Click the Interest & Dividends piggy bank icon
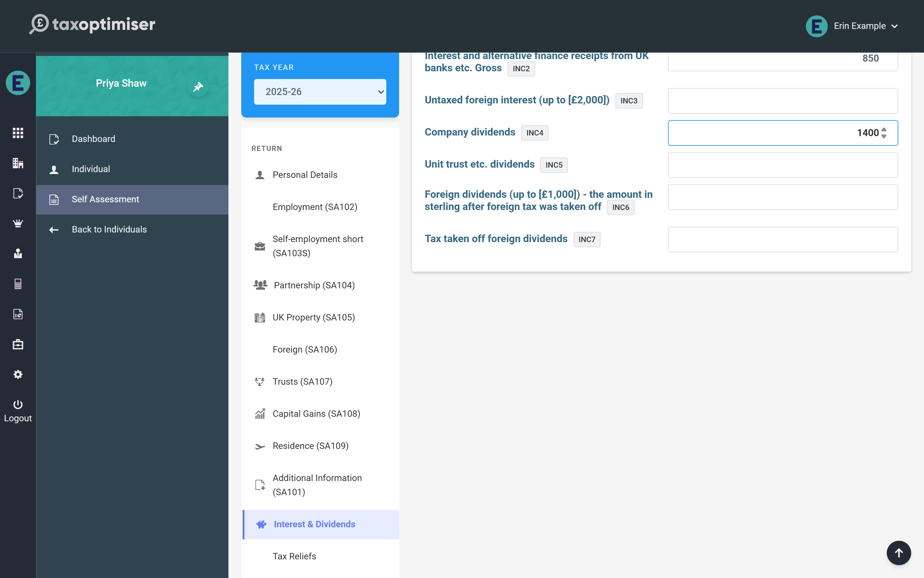 click(x=261, y=524)
